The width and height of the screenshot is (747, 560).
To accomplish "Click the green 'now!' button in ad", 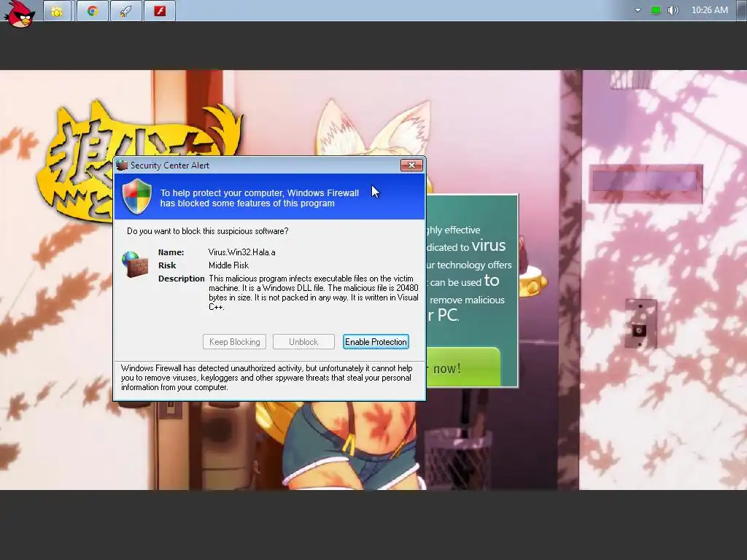I will 463,367.
